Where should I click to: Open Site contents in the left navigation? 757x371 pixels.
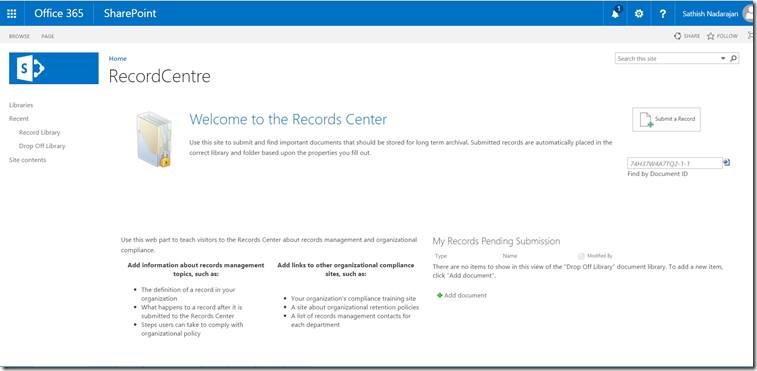coord(28,160)
